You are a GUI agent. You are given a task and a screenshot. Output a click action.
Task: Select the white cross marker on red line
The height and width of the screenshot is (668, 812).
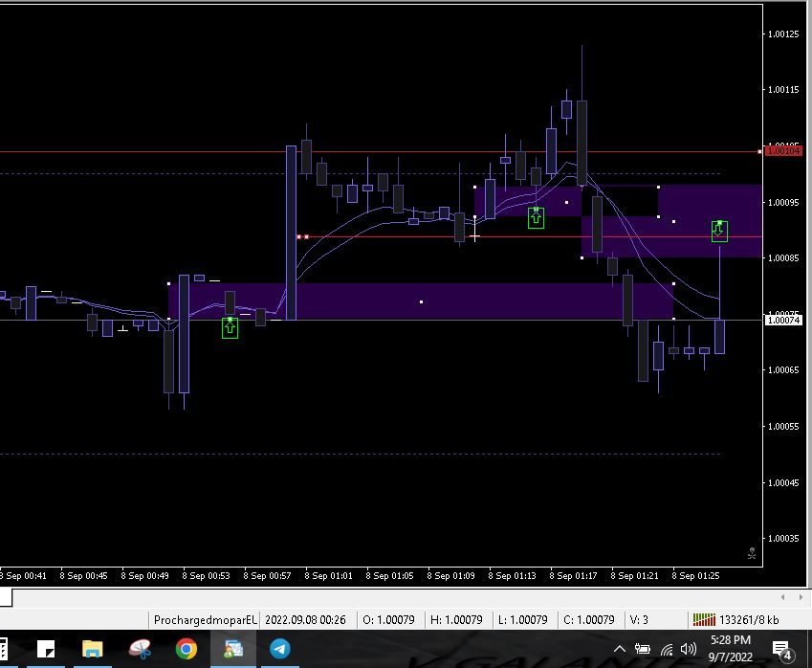474,236
